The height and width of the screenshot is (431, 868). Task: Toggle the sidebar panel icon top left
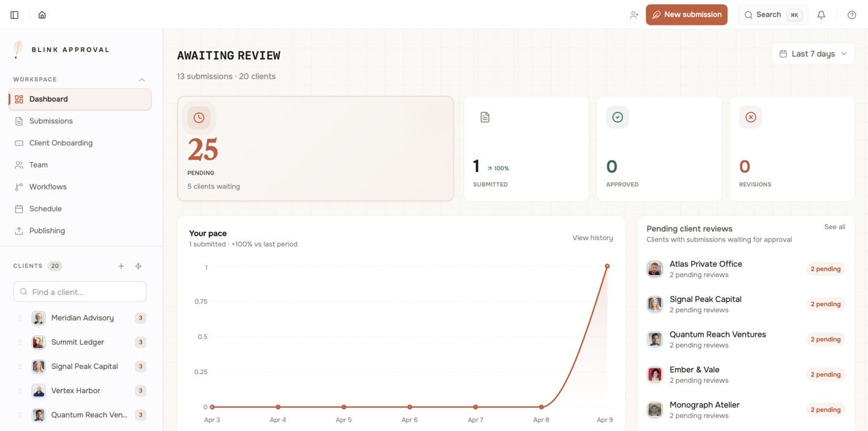(14, 14)
